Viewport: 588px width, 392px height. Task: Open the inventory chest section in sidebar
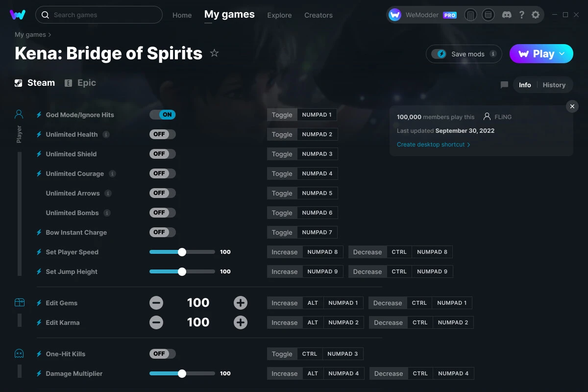point(19,303)
